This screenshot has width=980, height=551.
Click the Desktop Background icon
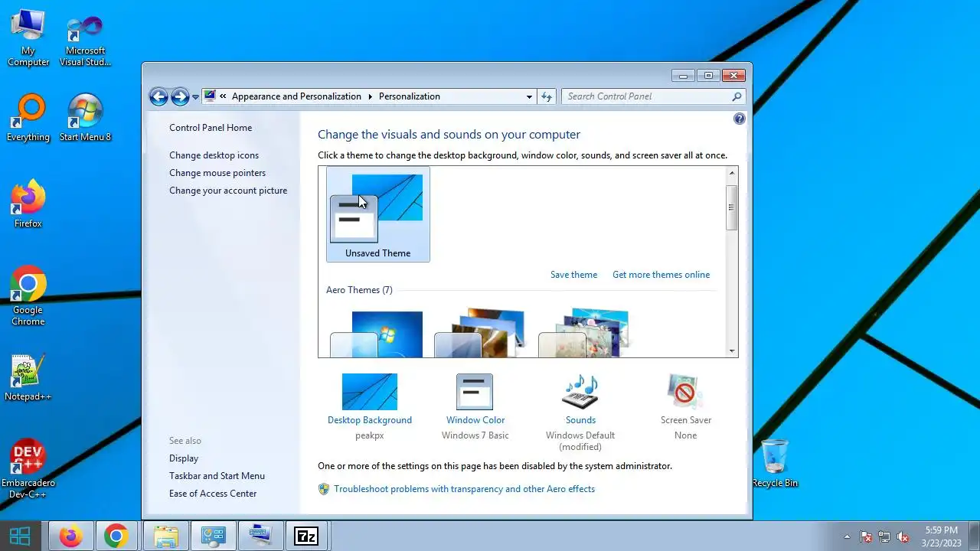click(370, 392)
